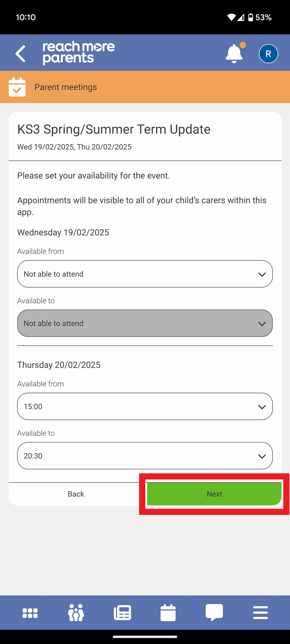Tap the Parent meetings section title

[x=66, y=87]
